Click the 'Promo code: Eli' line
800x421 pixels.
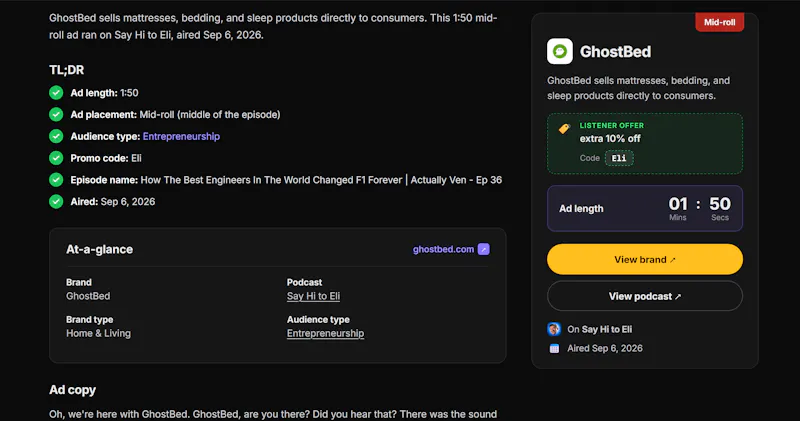click(106, 158)
